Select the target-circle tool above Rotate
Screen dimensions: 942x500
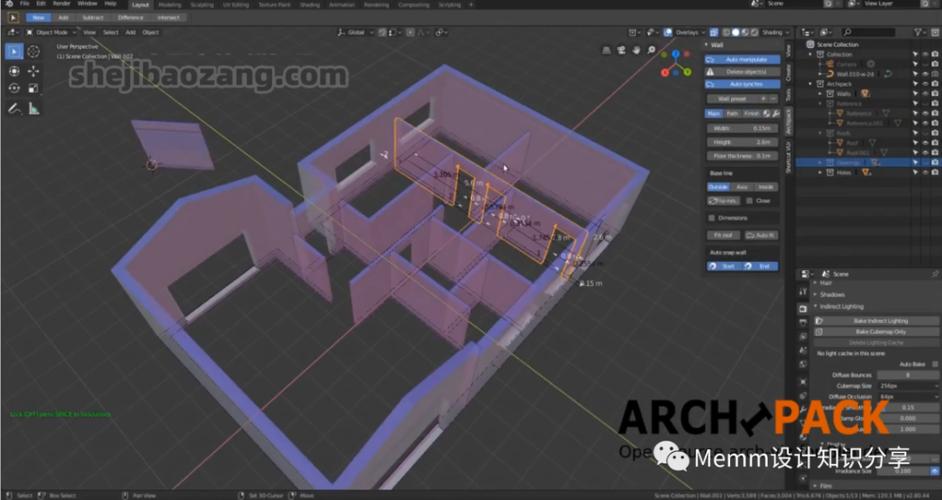coord(14,71)
